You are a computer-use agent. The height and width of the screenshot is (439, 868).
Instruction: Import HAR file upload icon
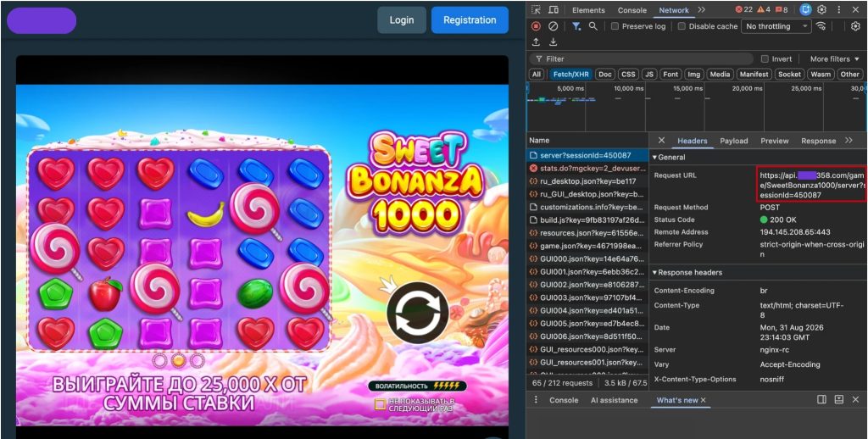pos(536,42)
